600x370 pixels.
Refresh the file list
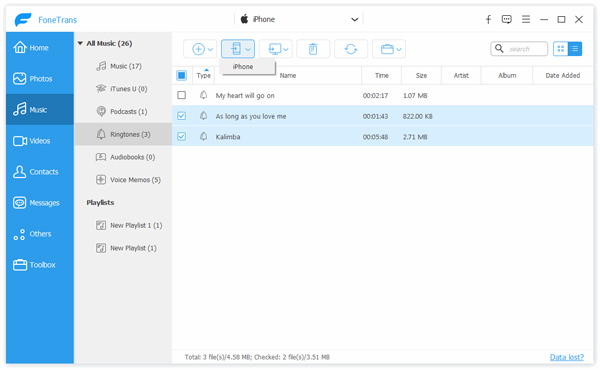coord(351,49)
